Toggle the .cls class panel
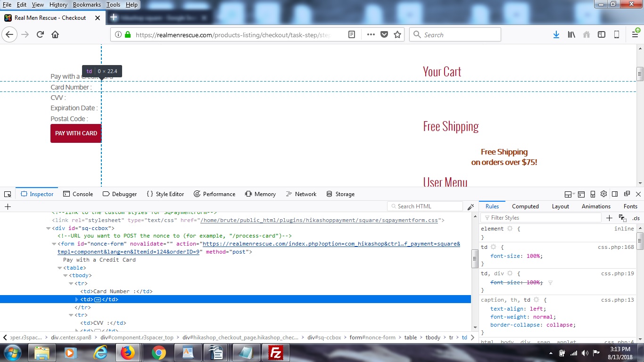Viewport: 644px width, 362px height. [x=636, y=218]
